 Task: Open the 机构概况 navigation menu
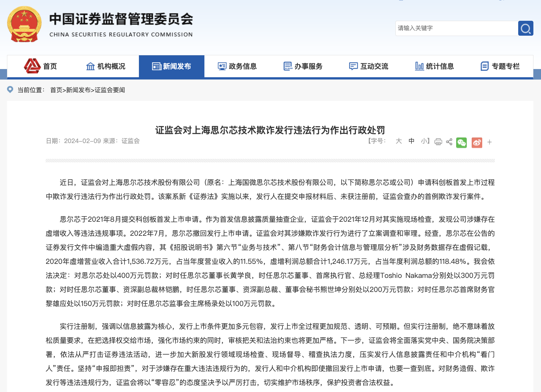(x=106, y=66)
